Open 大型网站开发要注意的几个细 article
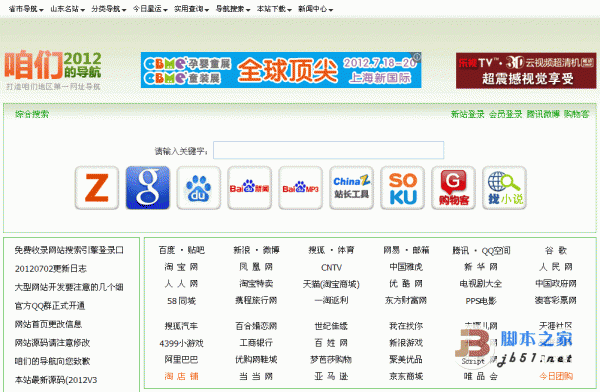The image size is (600, 392). tap(69, 287)
